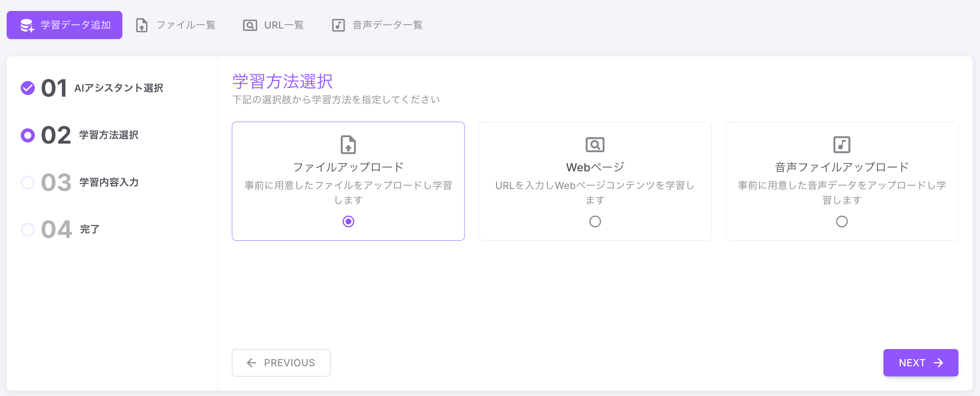Select step 03 学習内容入力 label
This screenshot has height=396, width=980.
[109, 182]
